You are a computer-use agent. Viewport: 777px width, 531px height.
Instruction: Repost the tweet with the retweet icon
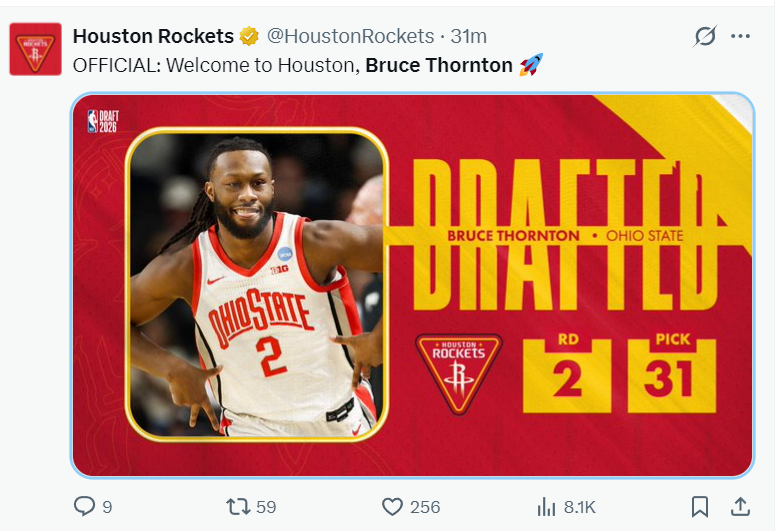point(238,507)
